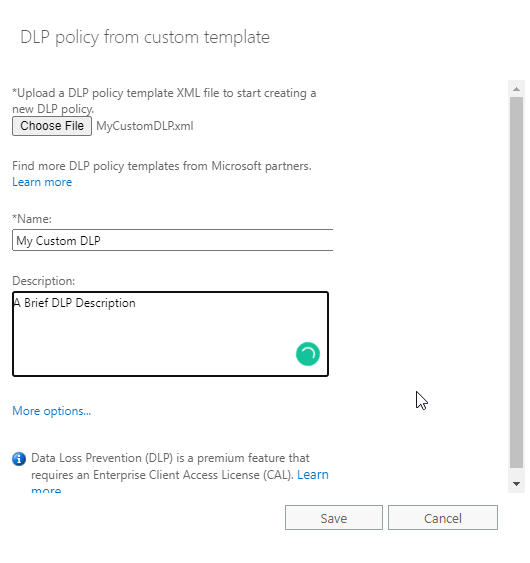Click the blue information icon
Viewport: 530px width, 563px height.
(19, 459)
